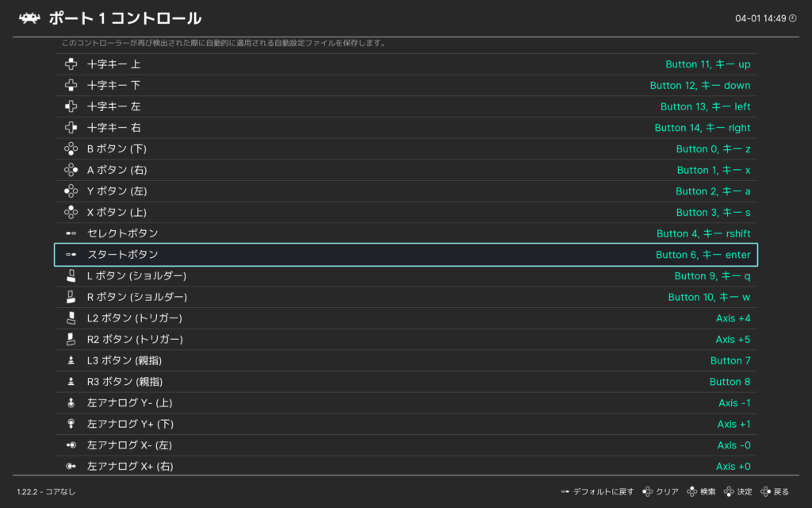
Task: Click the RetroArch invader logo icon
Action: 29,18
